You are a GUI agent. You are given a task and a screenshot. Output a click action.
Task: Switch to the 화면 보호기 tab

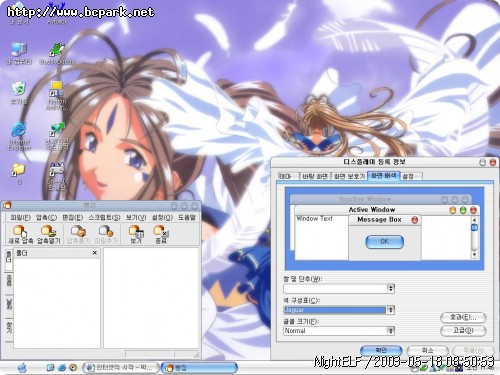pyautogui.click(x=349, y=176)
